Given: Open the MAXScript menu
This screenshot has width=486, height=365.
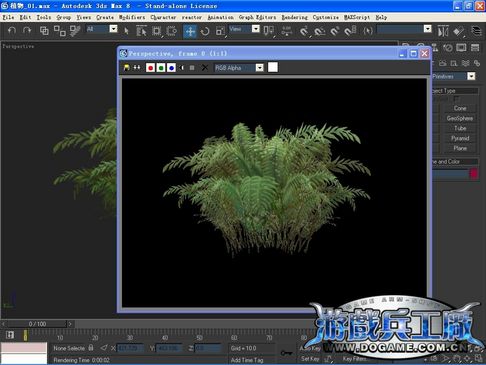Looking at the screenshot, I should [357, 17].
